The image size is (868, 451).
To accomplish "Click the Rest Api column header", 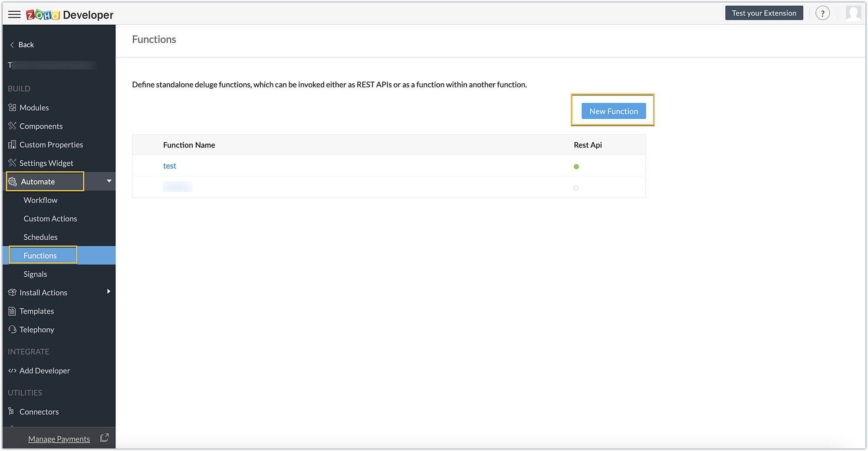I will pyautogui.click(x=588, y=145).
